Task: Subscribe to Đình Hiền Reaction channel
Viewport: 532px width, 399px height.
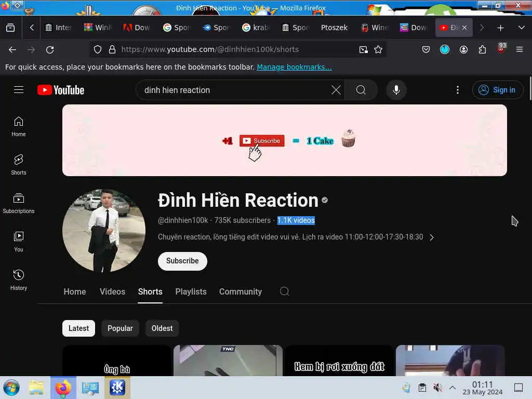Action: [182, 261]
